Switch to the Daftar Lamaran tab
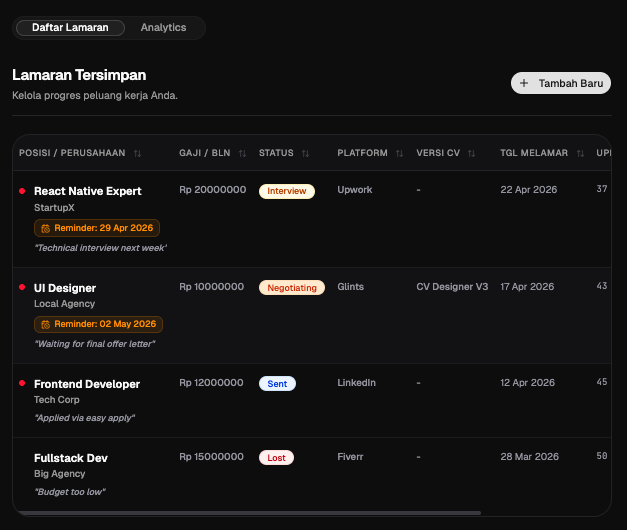 pyautogui.click(x=70, y=28)
